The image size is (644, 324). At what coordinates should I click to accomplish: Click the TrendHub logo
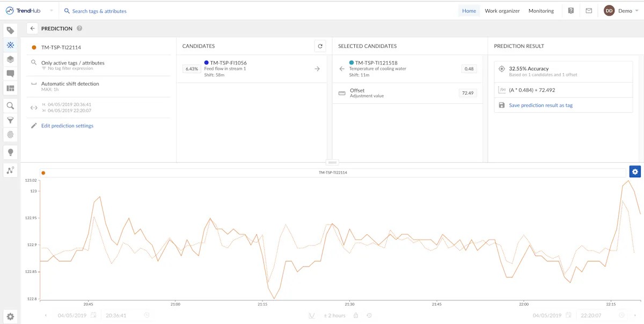(23, 11)
